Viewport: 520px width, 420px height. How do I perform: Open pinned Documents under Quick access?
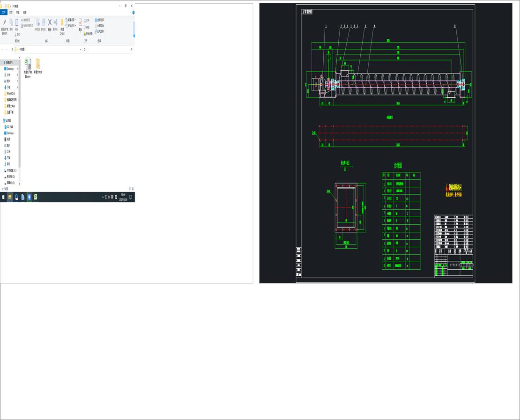(x=8, y=75)
